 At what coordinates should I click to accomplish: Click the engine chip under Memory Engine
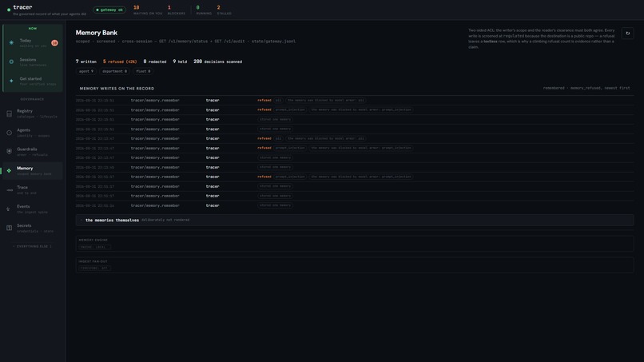tap(94, 247)
